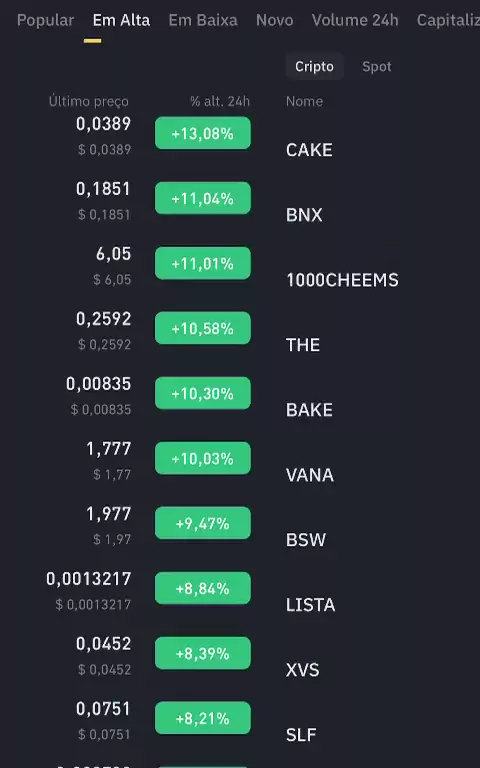
Task: Click the +11,04% change badge
Action: (203, 198)
